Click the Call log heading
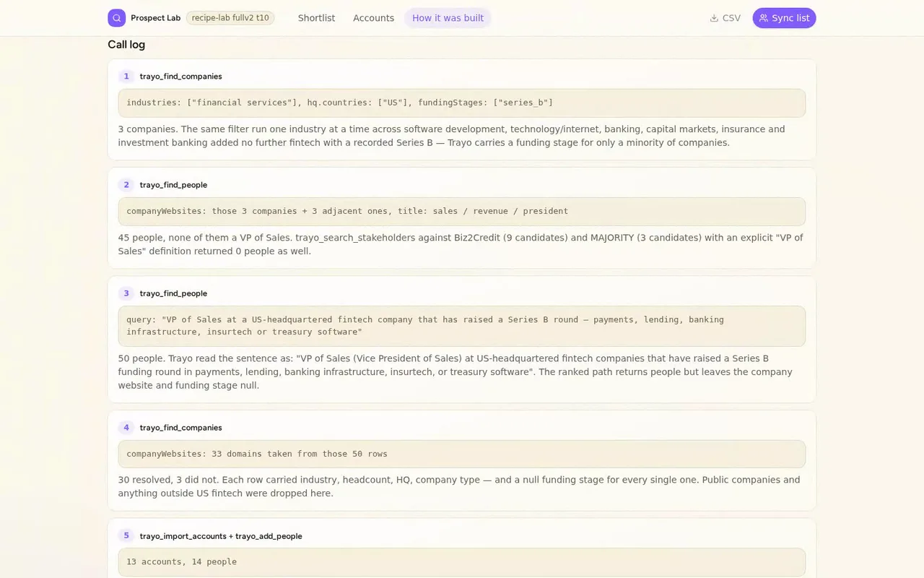The height and width of the screenshot is (578, 924). (126, 45)
